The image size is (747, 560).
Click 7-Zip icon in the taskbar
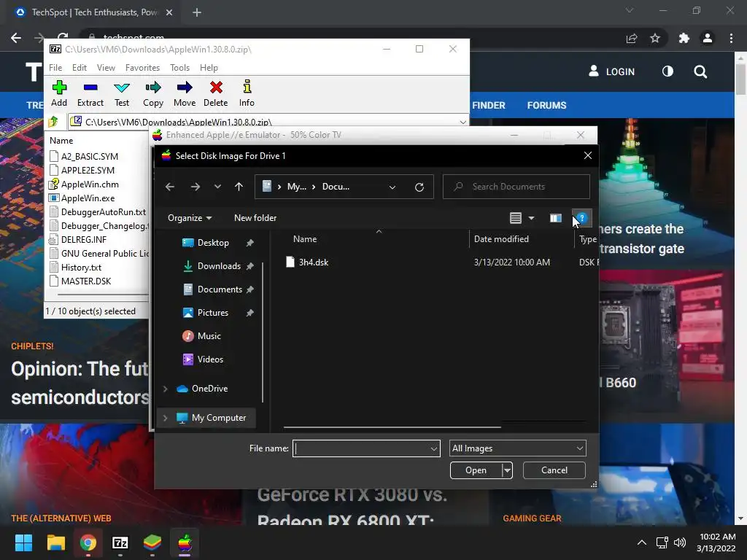tap(120, 542)
